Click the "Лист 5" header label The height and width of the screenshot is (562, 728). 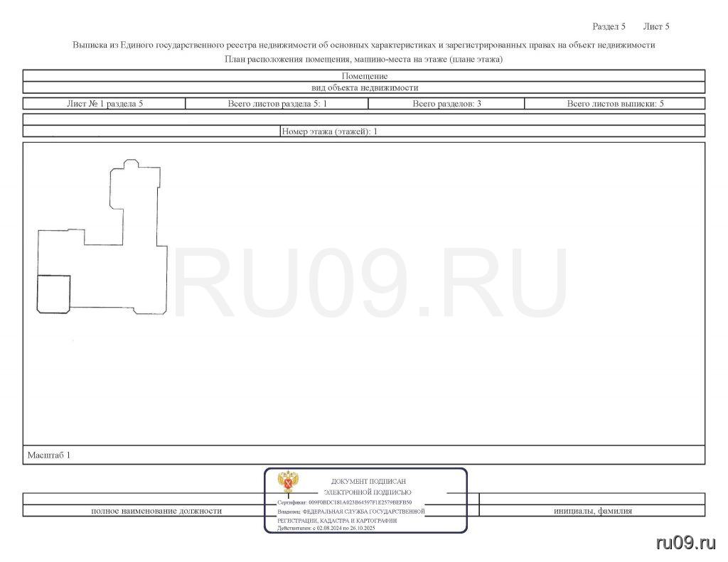pyautogui.click(x=656, y=26)
